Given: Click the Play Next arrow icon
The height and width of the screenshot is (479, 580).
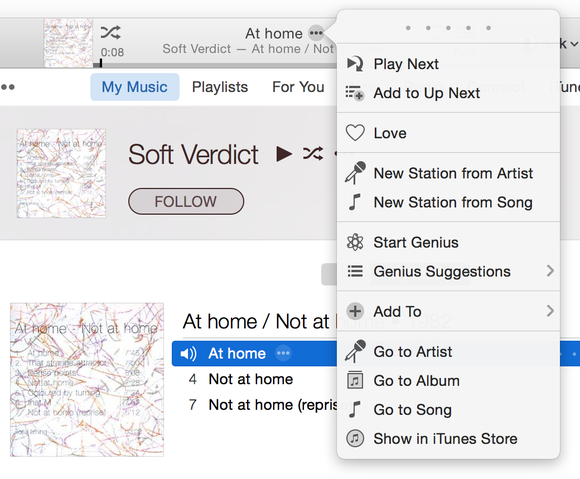Looking at the screenshot, I should point(355,64).
